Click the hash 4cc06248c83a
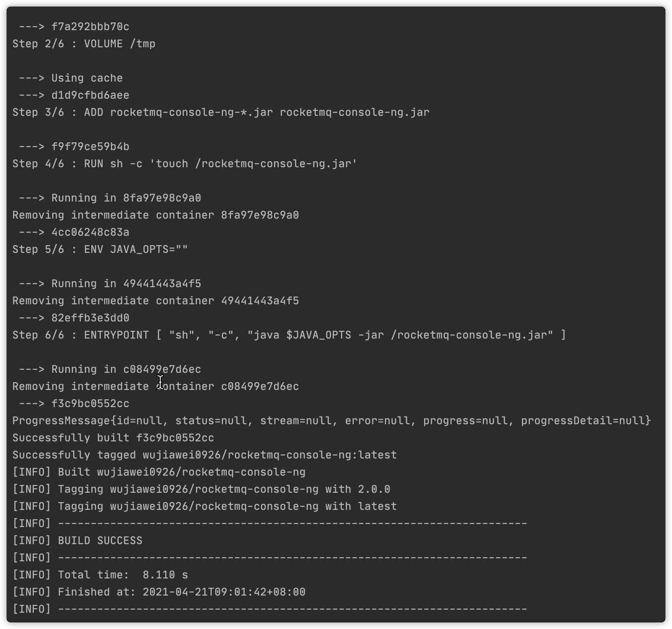This screenshot has height=629, width=672. (x=90, y=232)
